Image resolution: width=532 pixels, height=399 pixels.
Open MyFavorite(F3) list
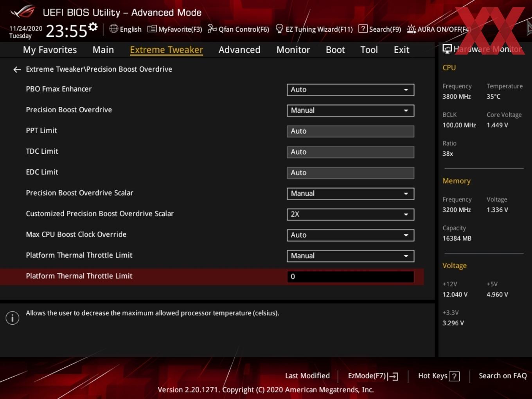point(175,29)
